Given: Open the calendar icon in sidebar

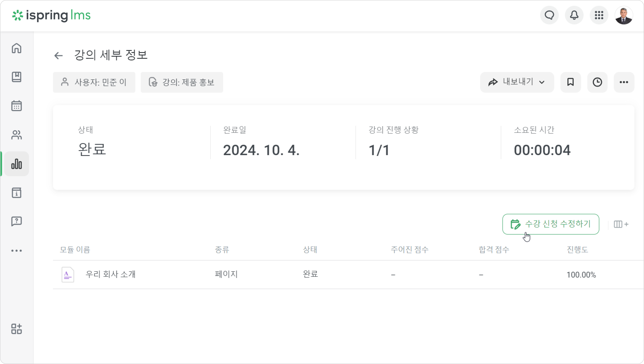Looking at the screenshot, I should (x=17, y=106).
